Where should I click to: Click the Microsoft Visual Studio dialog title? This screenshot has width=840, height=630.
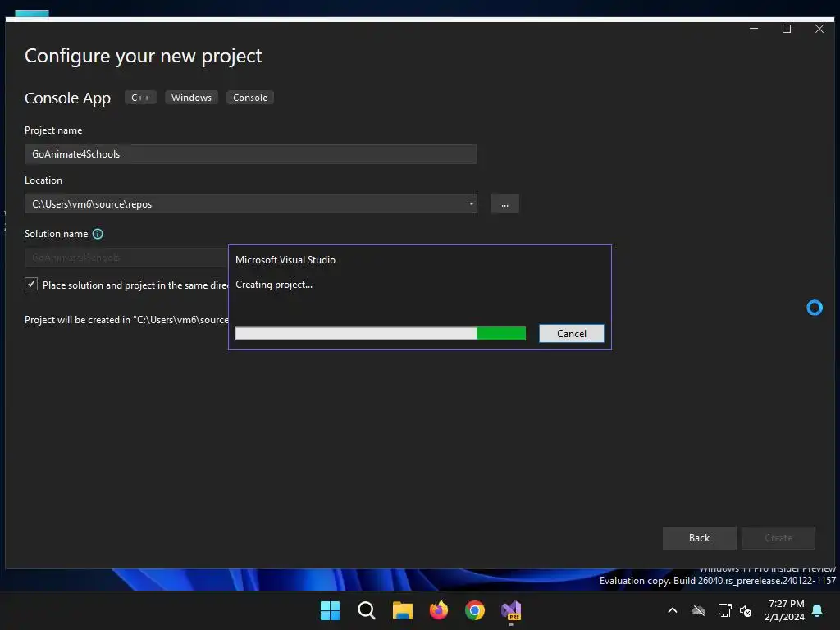pyautogui.click(x=285, y=260)
